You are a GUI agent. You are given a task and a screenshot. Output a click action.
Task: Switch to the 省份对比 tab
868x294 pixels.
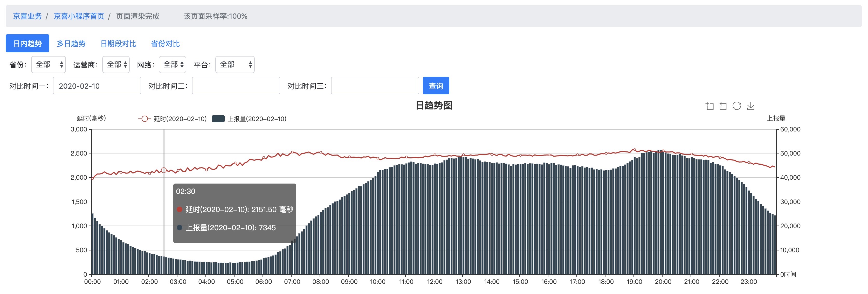tap(166, 43)
